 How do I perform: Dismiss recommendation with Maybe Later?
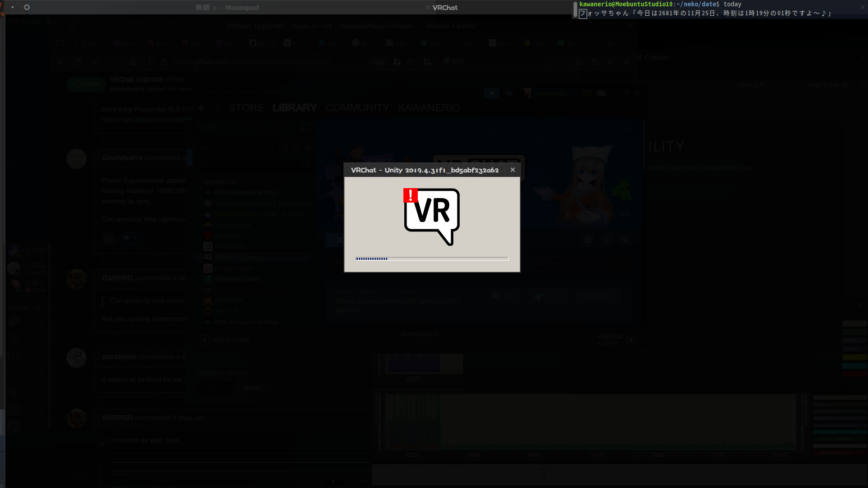click(596, 296)
